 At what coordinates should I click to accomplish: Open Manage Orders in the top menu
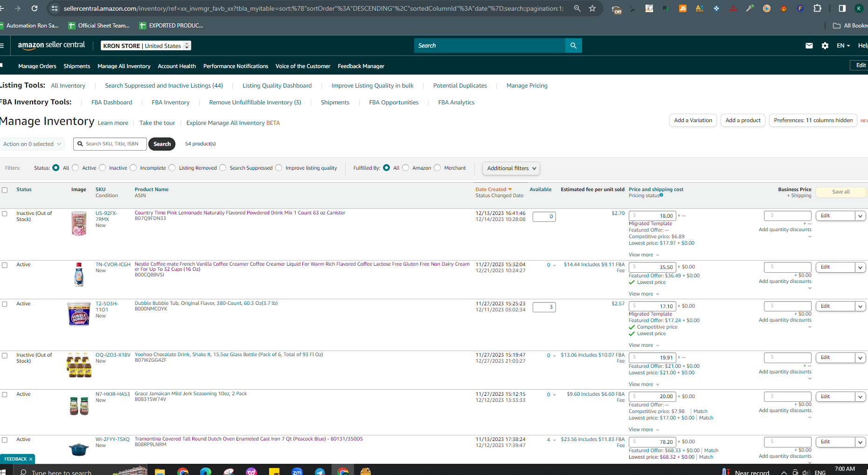tap(37, 66)
